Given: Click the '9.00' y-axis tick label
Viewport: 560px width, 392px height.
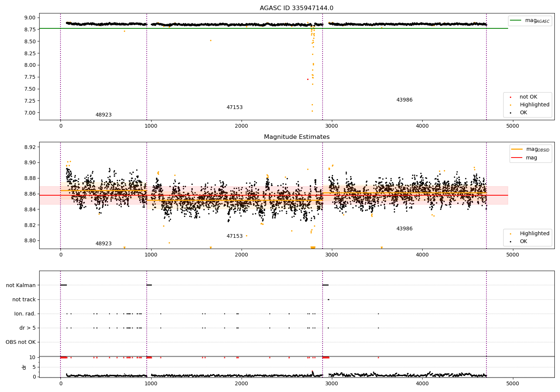Looking at the screenshot, I should tap(30, 18).
